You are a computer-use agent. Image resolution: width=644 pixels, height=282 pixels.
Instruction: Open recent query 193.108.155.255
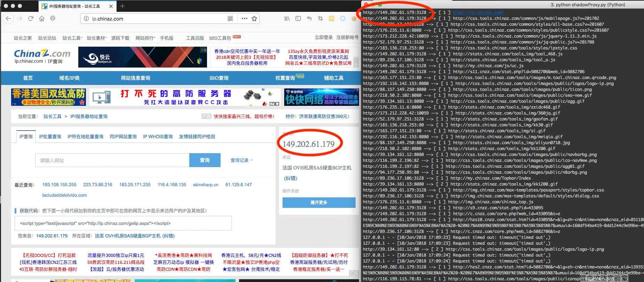coord(59,185)
